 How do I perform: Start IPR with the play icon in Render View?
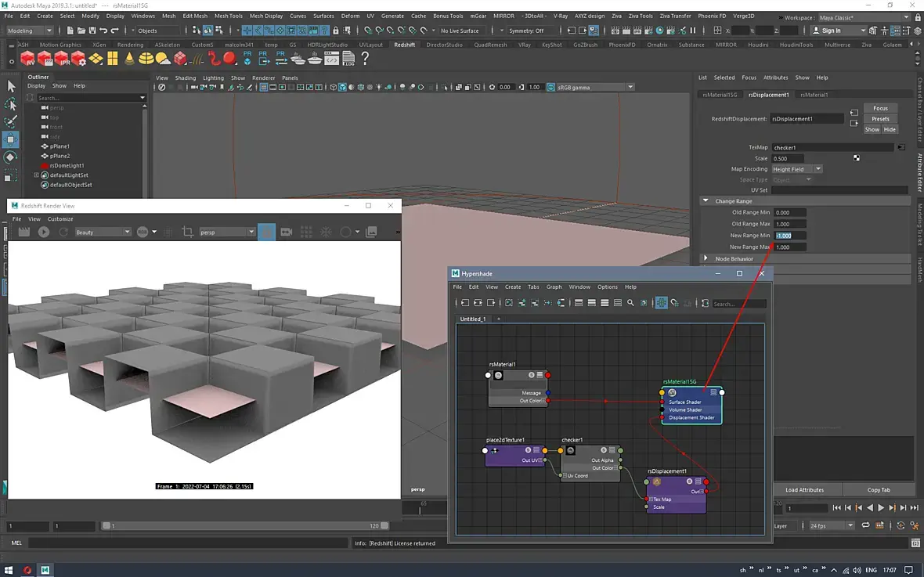click(x=44, y=233)
